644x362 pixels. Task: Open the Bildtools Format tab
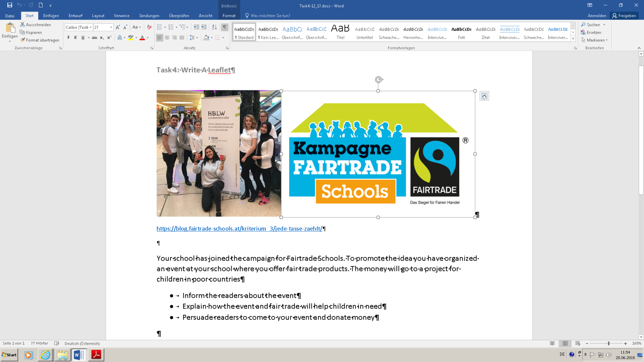pos(229,16)
